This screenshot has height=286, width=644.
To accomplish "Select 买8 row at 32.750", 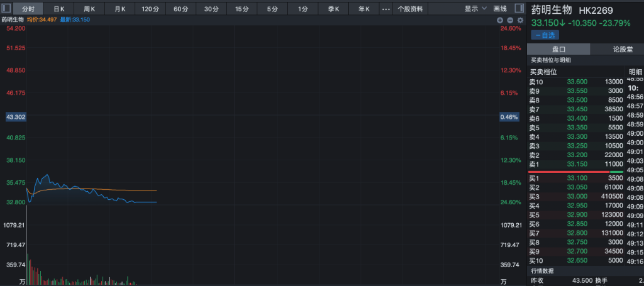I will (576, 243).
